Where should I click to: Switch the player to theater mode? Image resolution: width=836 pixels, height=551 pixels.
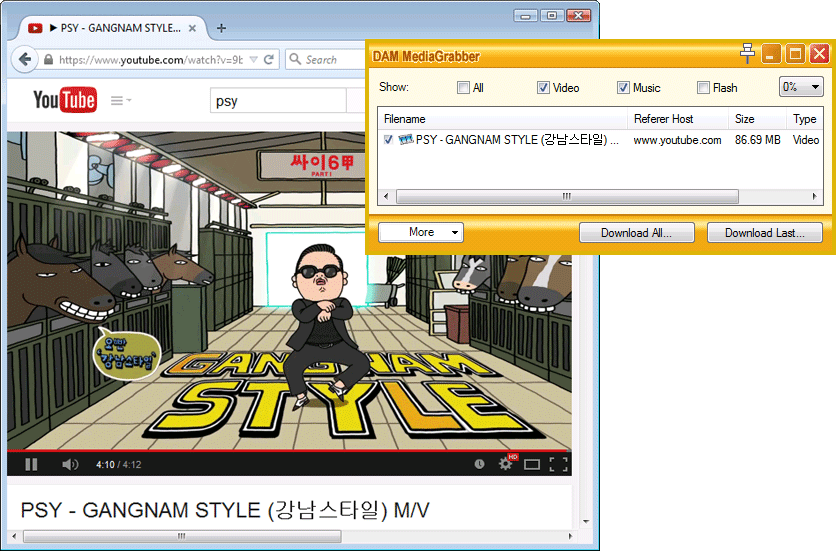coord(532,465)
